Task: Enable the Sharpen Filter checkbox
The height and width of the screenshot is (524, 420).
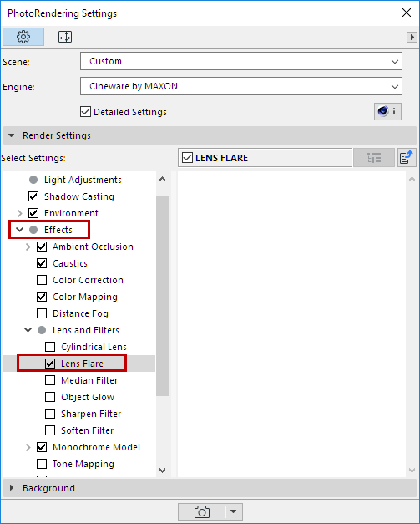Action: point(50,414)
